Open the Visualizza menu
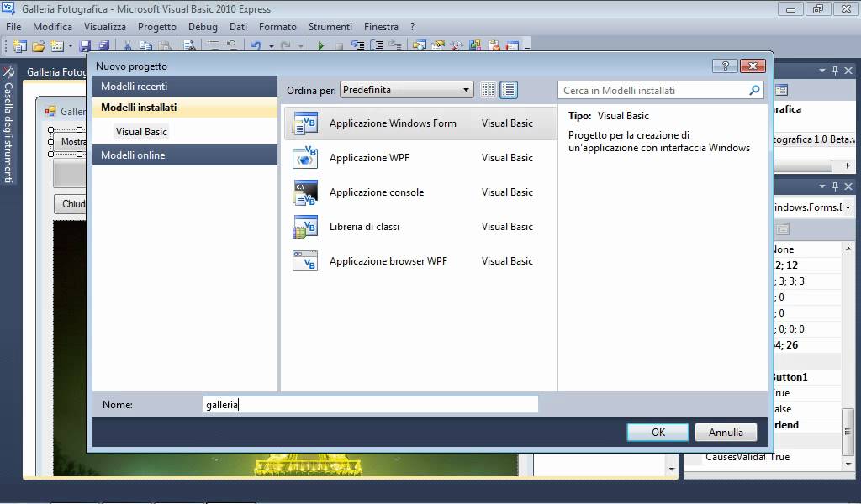The height and width of the screenshot is (504, 861). click(105, 26)
